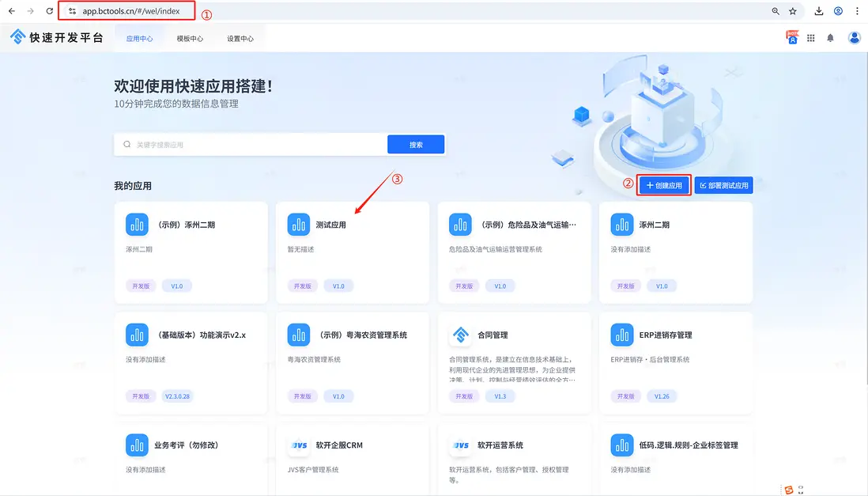Click the ERP进销存 · 后台管理系统 description
The width and height of the screenshot is (868, 496).
click(650, 360)
